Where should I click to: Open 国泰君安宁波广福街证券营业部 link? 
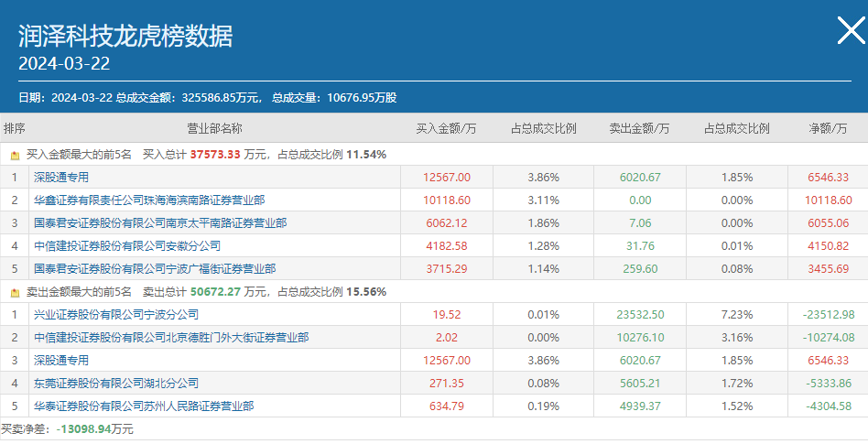(x=155, y=268)
